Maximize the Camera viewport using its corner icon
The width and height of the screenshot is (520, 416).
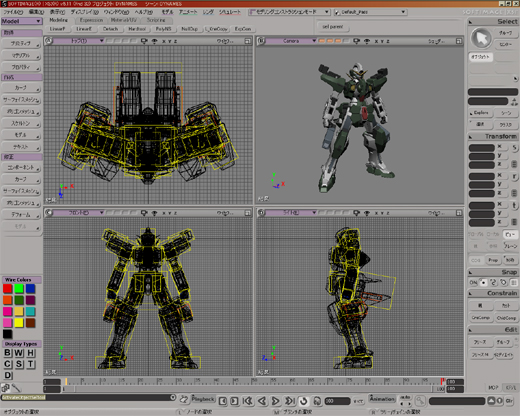click(x=459, y=41)
